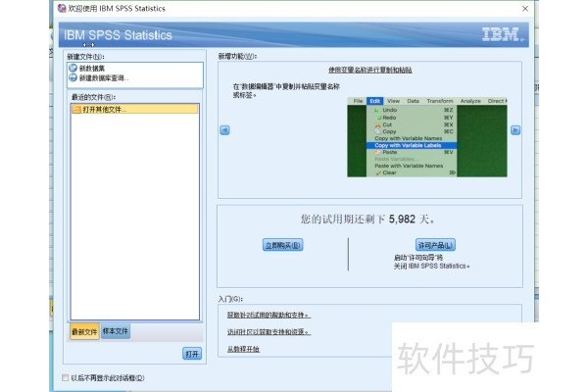
Task: Click the SPSS icon in the title bar
Action: pos(62,8)
